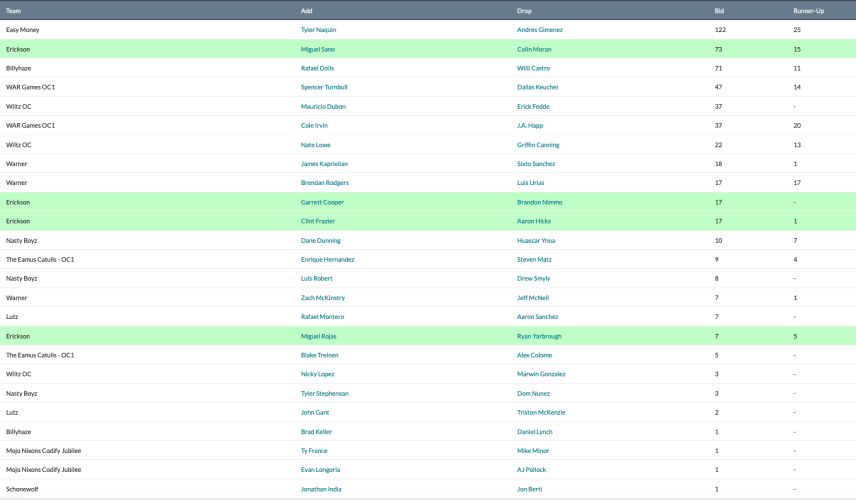Image resolution: width=856 pixels, height=500 pixels.
Task: Open Brendan Rodgers player link
Action: click(x=325, y=183)
